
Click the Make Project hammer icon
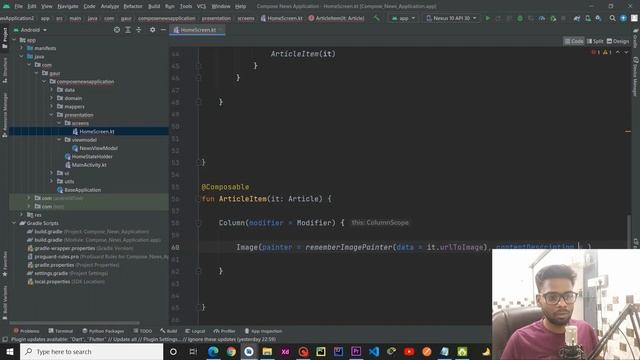[x=376, y=18]
